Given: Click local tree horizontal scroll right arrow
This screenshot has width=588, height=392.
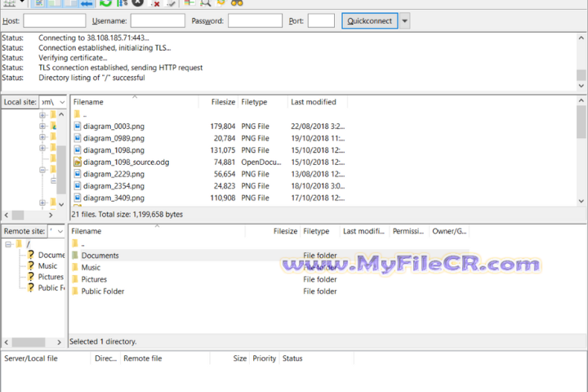Looking at the screenshot, I should (x=51, y=216).
